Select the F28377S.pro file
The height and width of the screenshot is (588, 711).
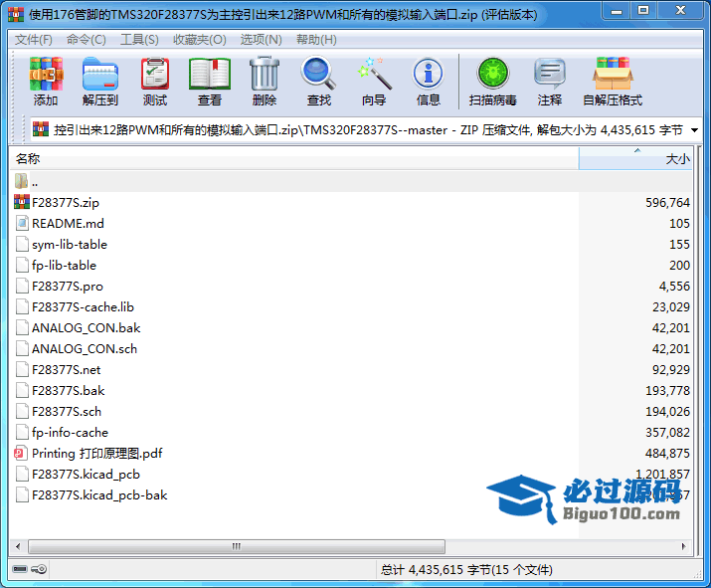[67, 287]
